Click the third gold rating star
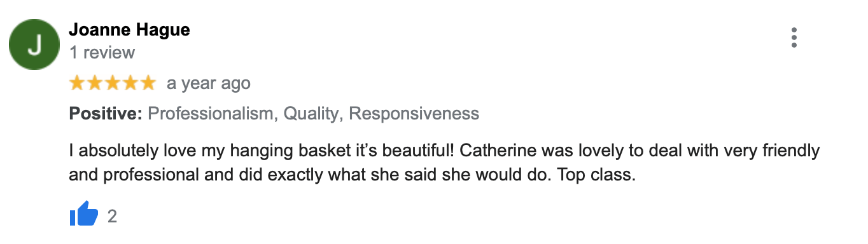The height and width of the screenshot is (244, 868). click(x=112, y=83)
